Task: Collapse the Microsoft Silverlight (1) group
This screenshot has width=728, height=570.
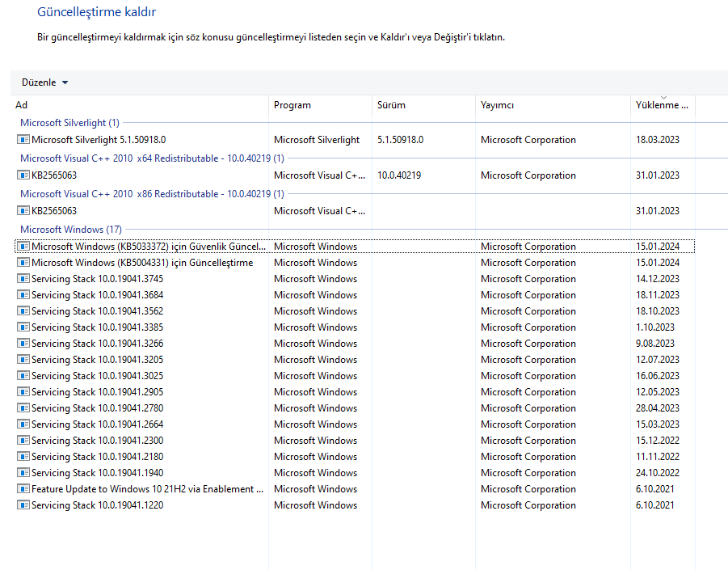Action: (69, 123)
